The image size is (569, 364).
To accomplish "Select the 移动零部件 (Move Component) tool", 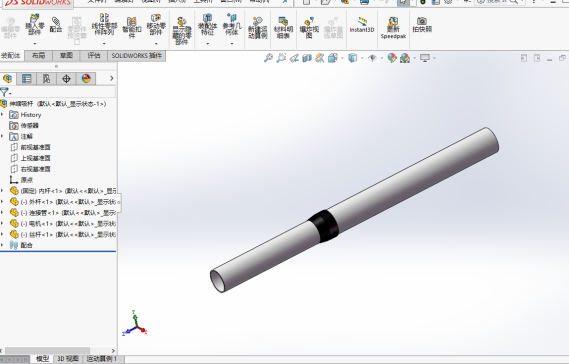I will point(156,25).
